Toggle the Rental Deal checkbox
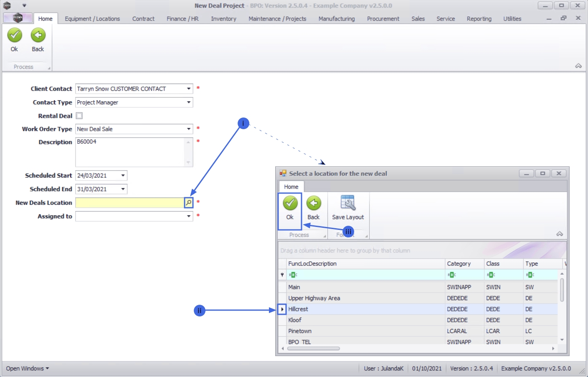Viewport: 588px width, 377px height. coord(79,116)
